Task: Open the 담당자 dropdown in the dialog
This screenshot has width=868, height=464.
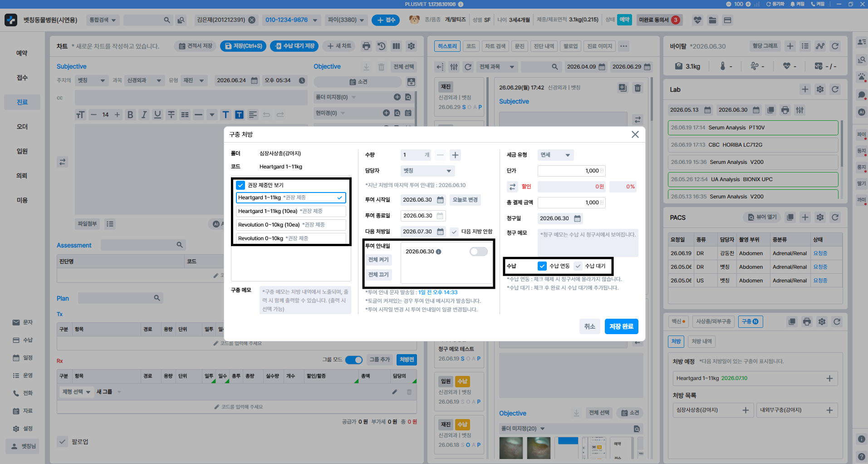Action: click(428, 171)
